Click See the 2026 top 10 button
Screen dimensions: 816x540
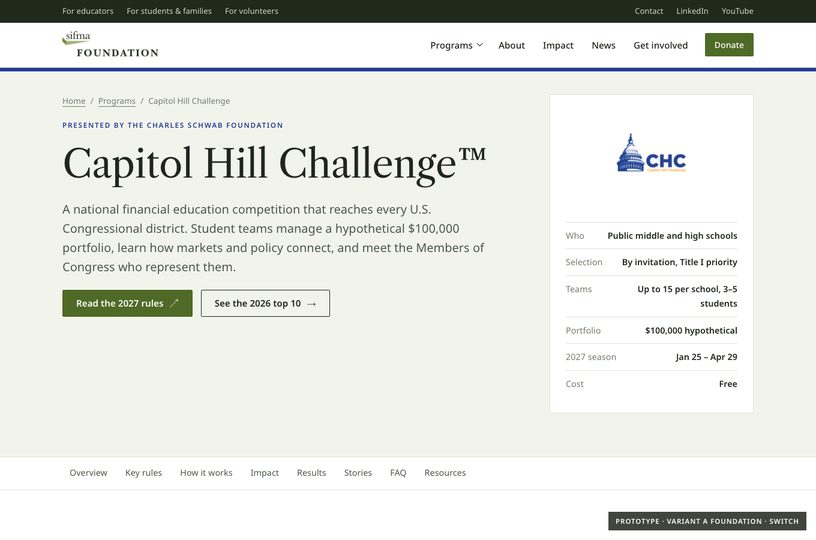[265, 303]
